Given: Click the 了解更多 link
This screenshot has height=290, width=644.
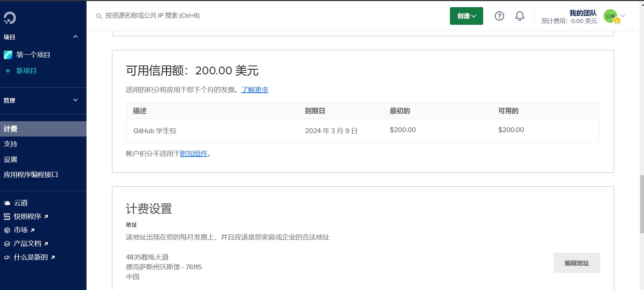Looking at the screenshot, I should tap(254, 90).
